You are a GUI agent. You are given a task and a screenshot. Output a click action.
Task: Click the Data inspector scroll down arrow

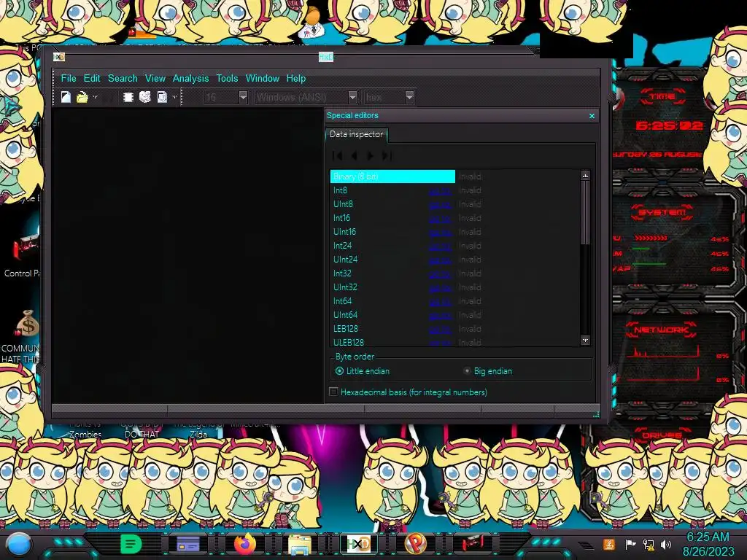point(585,340)
